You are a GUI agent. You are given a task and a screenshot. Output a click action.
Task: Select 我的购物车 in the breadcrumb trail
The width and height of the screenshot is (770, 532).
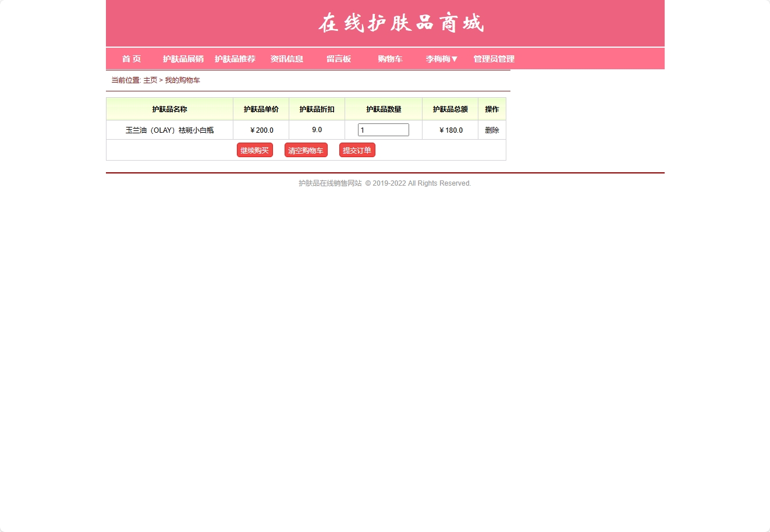tap(182, 80)
